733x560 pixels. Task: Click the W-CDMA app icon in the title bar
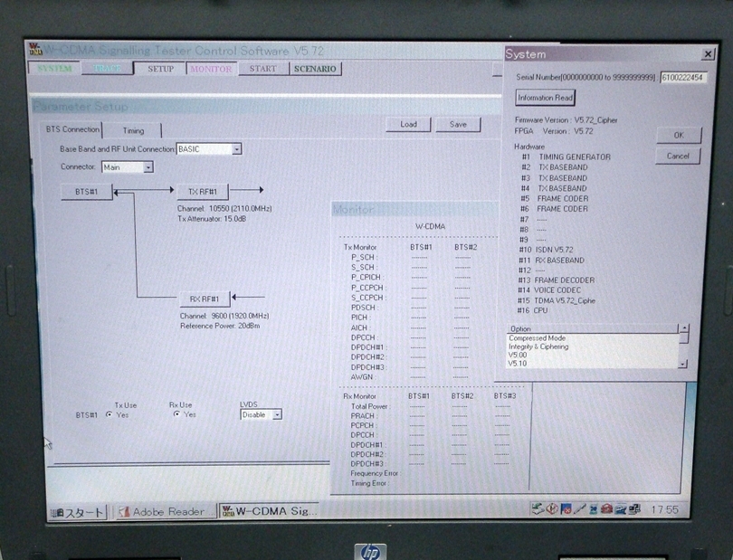(35, 49)
